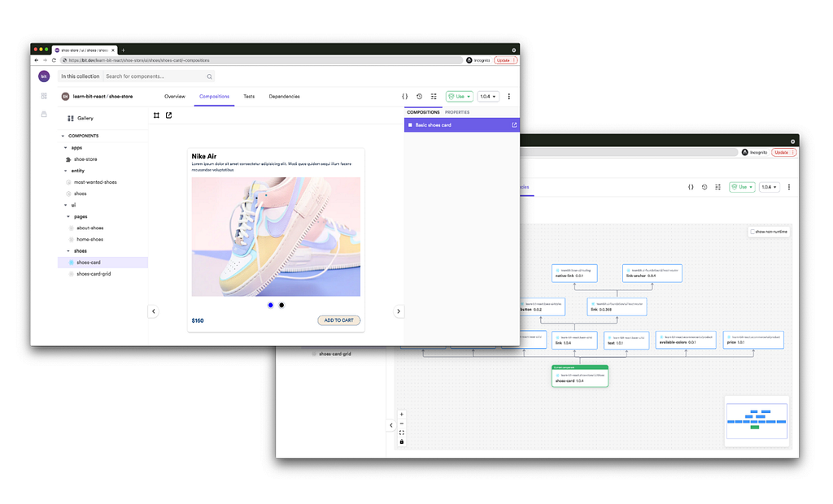833x504 pixels.
Task: Collapse the right compositions panel with arrow handle
Action: pos(399,311)
